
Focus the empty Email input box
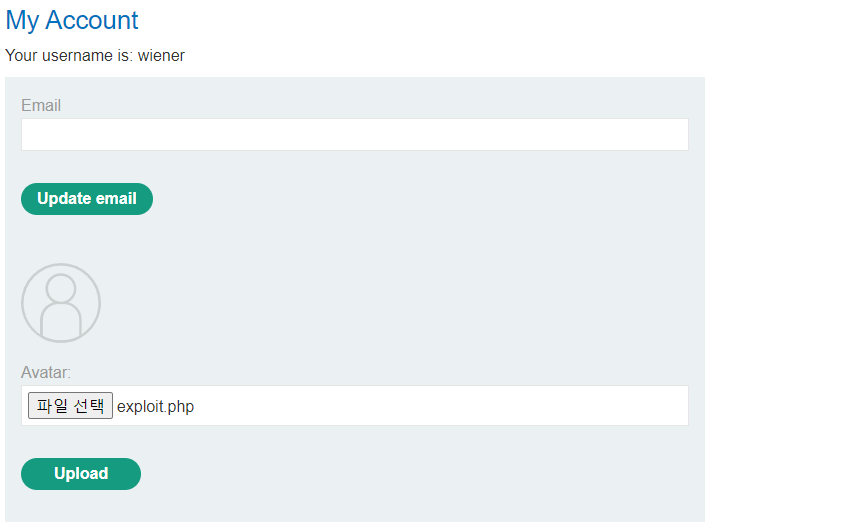(x=354, y=134)
